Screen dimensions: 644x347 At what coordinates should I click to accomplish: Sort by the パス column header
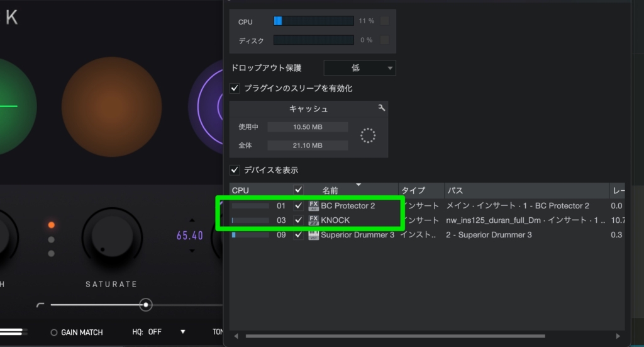454,190
